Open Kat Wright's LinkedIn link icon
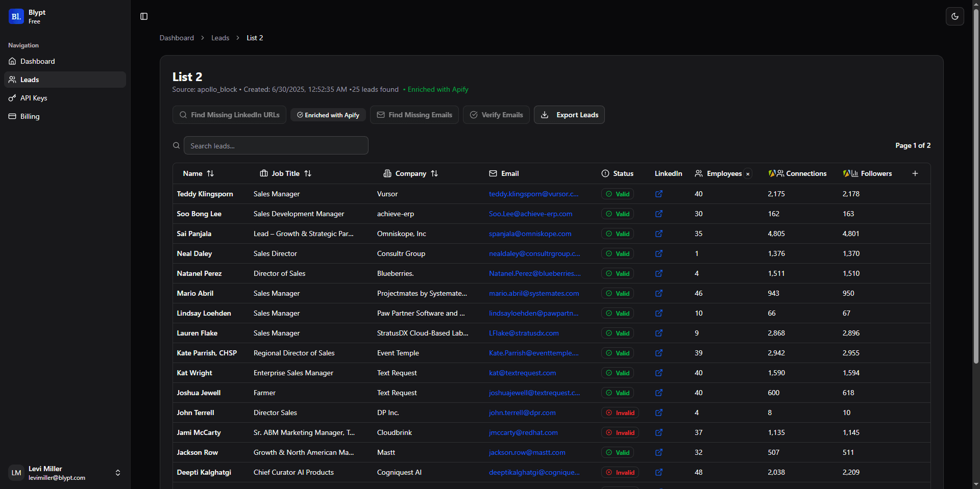The image size is (980, 489). point(659,373)
